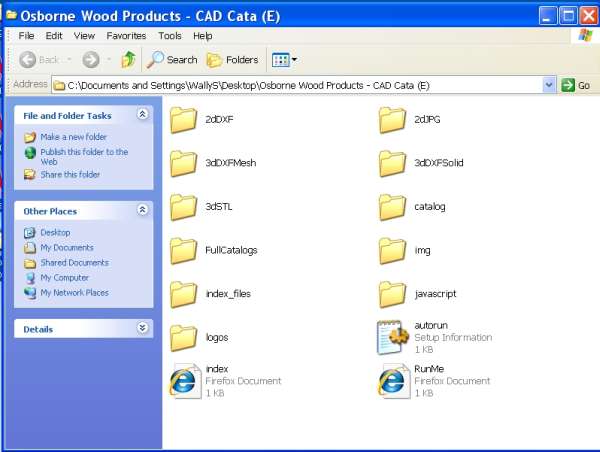The image size is (600, 452).
Task: Click the Details header text
Action: [x=38, y=330]
